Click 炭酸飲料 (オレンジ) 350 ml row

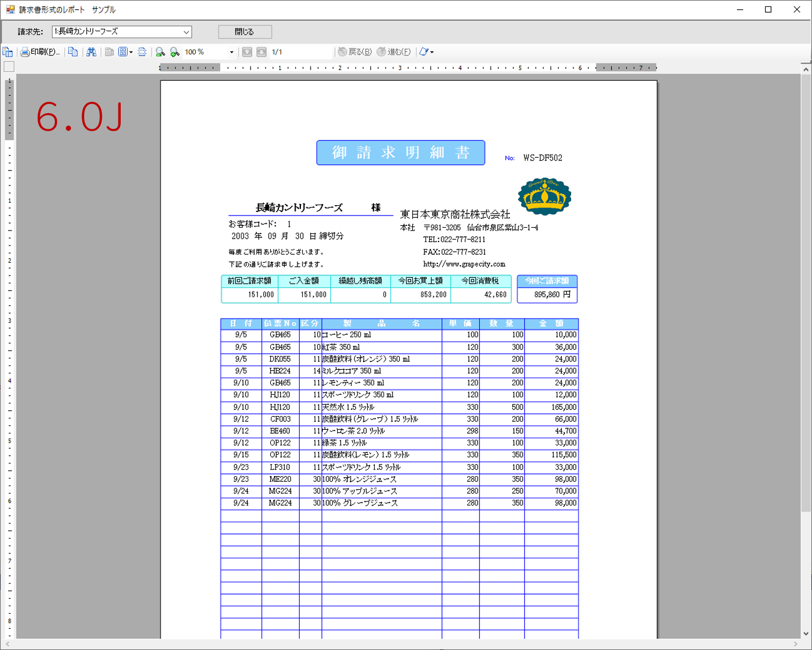399,359
